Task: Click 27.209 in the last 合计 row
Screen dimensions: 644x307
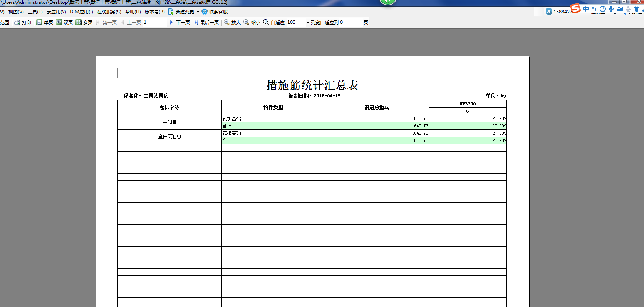Action: (468, 140)
